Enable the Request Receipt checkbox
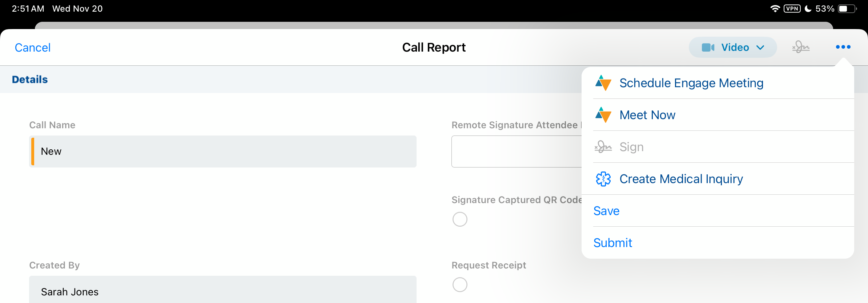 460,285
